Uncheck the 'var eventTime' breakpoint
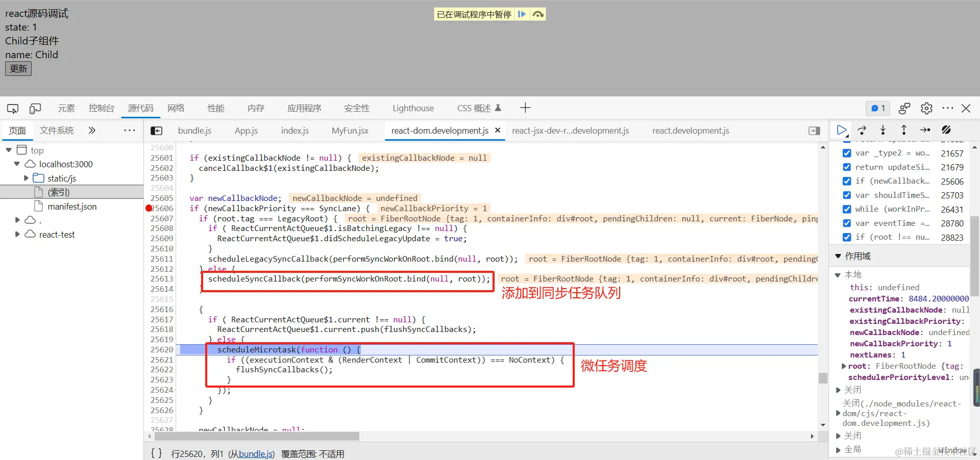 click(847, 223)
